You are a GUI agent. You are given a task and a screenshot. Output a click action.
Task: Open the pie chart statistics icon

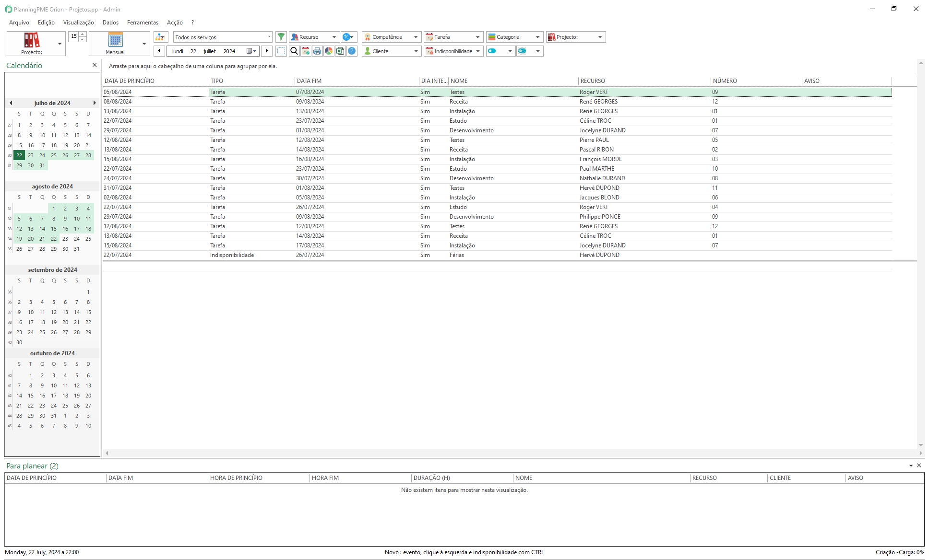click(x=329, y=51)
